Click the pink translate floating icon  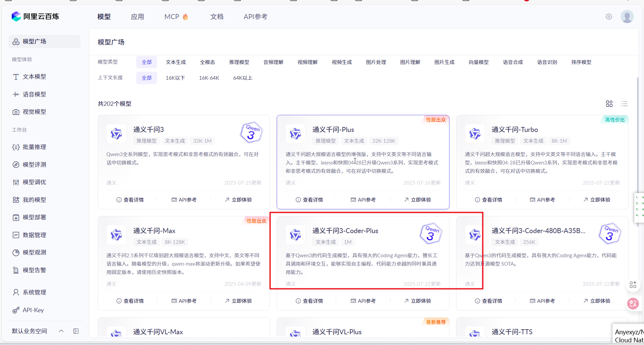tap(633, 303)
